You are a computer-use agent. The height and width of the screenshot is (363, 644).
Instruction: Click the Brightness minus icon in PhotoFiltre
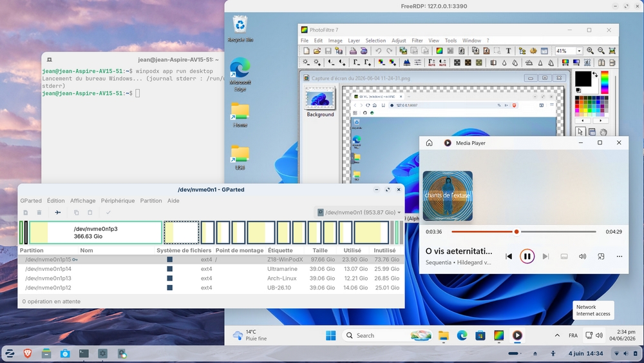coord(307,63)
